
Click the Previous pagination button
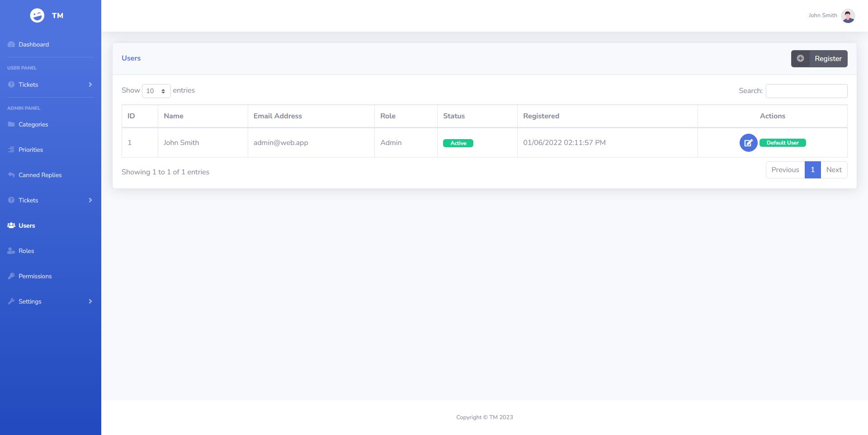point(785,170)
